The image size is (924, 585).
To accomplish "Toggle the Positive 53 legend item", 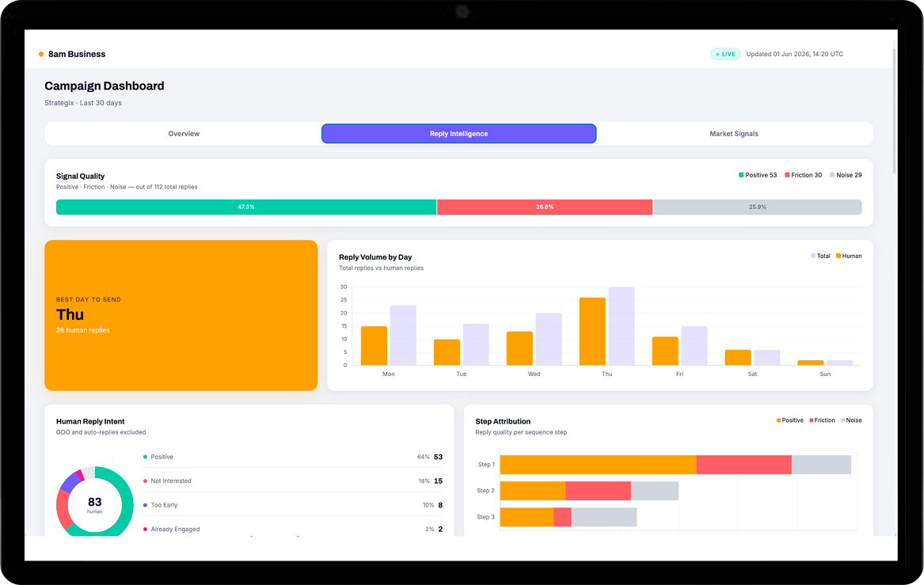I will click(758, 175).
